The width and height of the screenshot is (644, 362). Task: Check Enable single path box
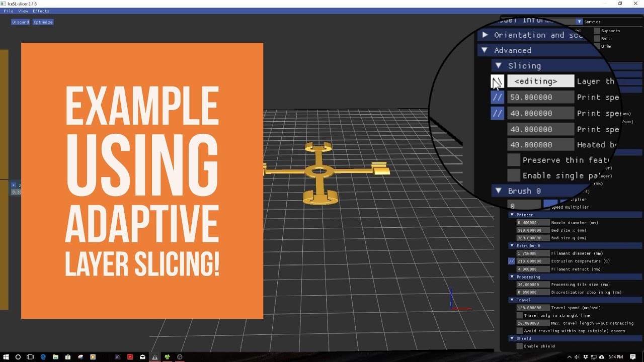(514, 175)
